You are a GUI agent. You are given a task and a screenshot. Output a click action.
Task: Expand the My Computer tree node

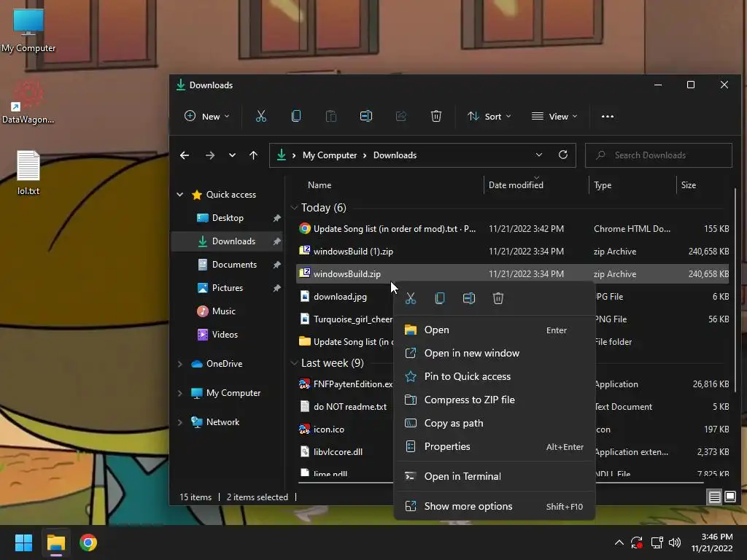(180, 393)
